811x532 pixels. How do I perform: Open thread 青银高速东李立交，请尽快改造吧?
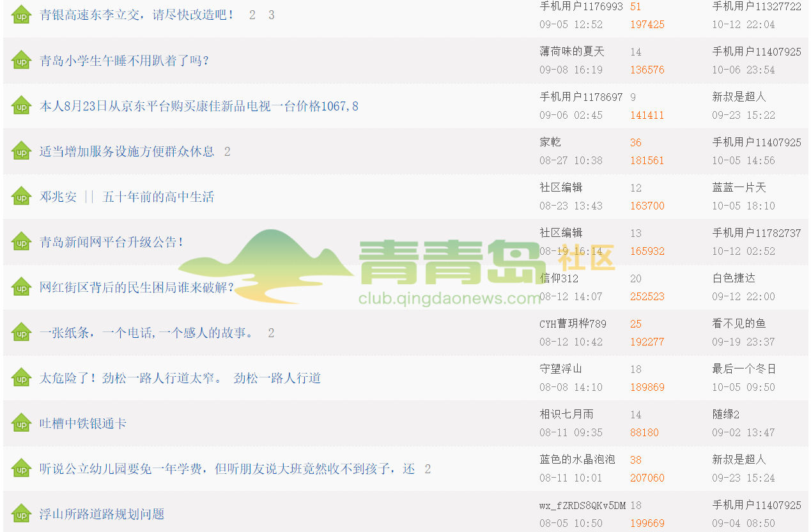tap(137, 15)
